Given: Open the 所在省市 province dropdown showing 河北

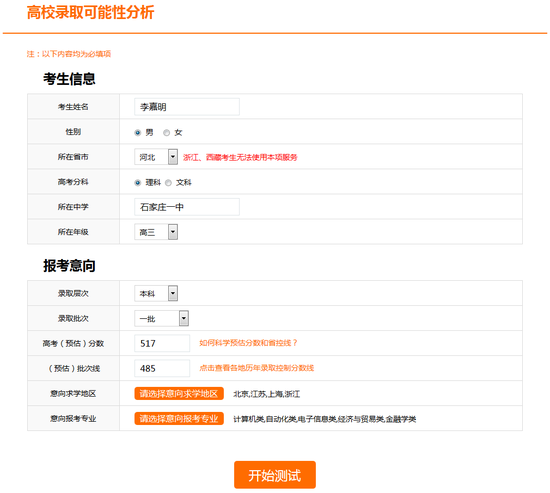Looking at the screenshot, I should click(x=156, y=157).
